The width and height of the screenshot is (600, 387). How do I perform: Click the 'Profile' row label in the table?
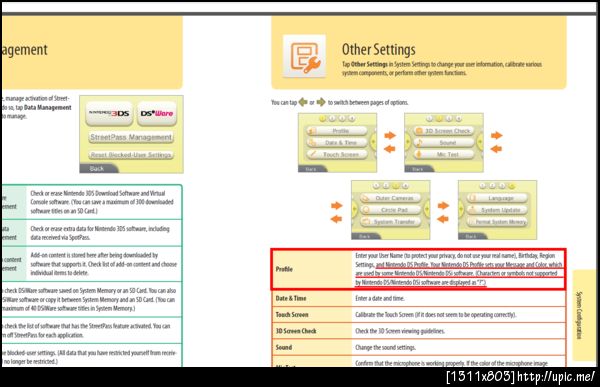coord(284,269)
